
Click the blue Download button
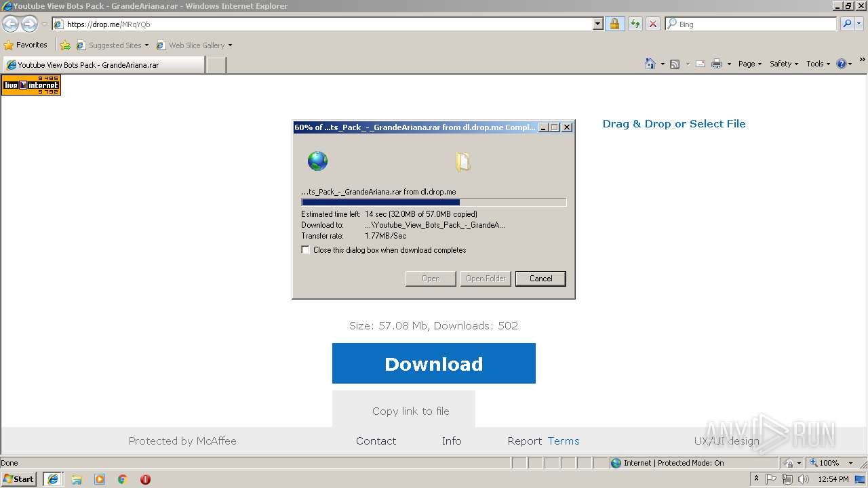coord(434,363)
